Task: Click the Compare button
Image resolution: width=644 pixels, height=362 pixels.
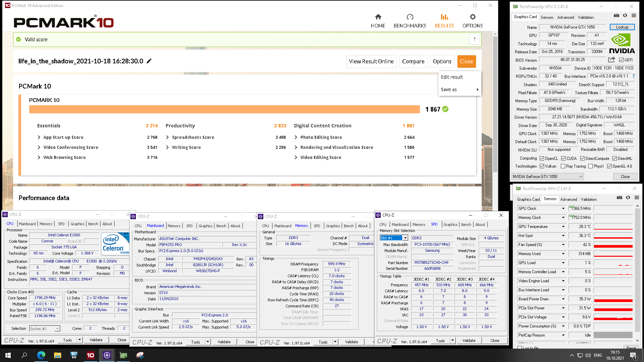Action: click(x=413, y=61)
